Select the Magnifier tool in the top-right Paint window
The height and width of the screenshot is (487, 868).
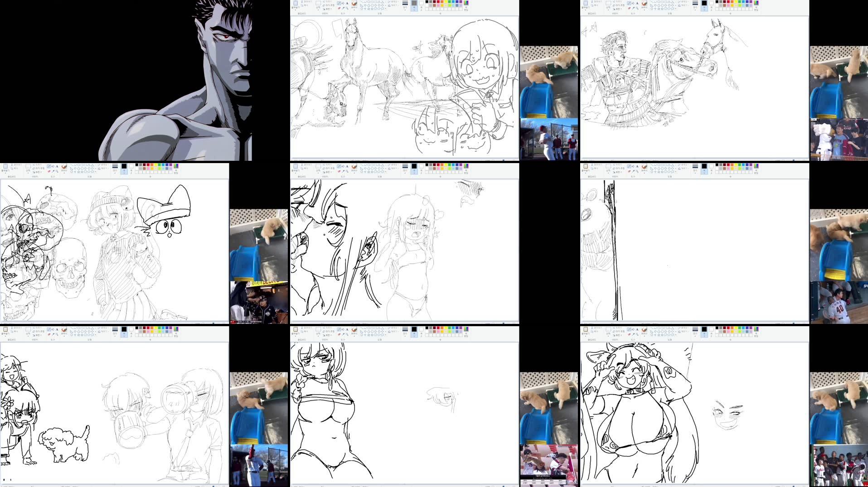pyautogui.click(x=636, y=9)
